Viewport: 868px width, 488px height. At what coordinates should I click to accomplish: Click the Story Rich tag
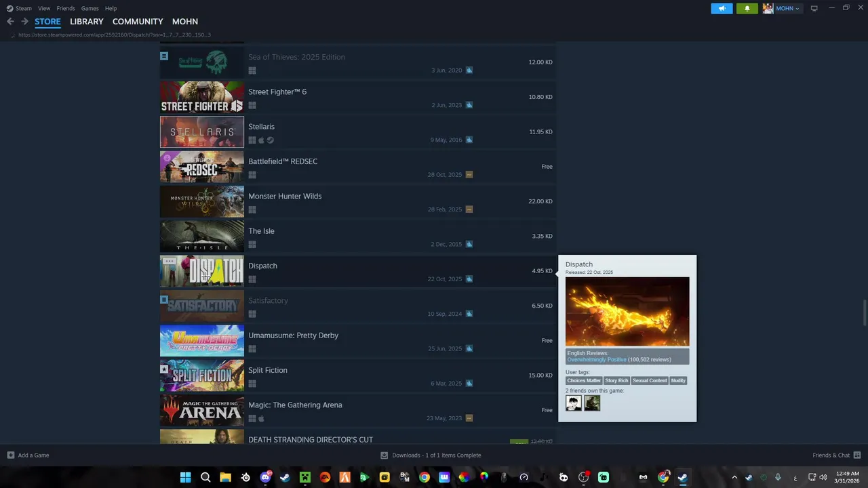[616, 381]
